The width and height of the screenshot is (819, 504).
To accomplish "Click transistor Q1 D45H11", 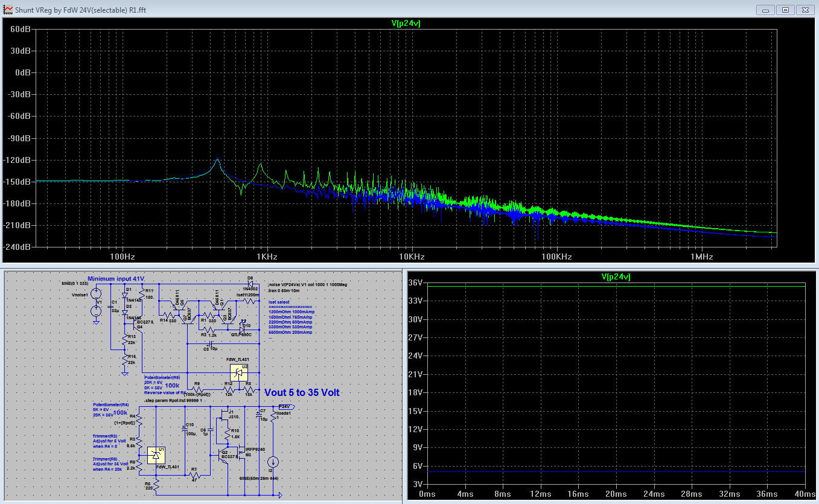I will [218, 305].
